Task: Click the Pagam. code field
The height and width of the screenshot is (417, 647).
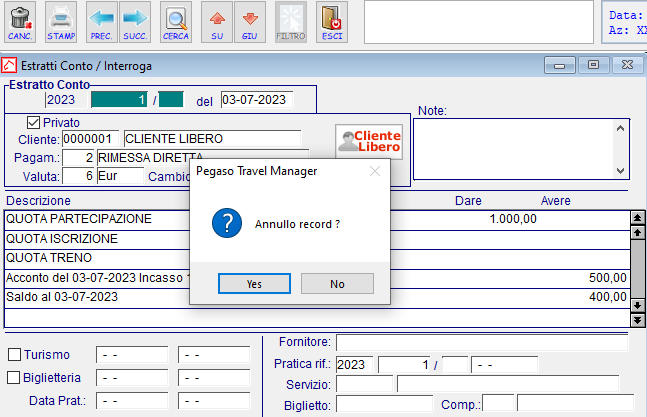Action: [78, 158]
